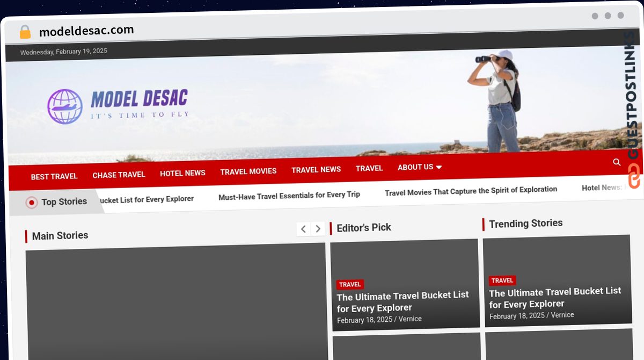The width and height of the screenshot is (644, 360).
Task: Click February 18, 2025 date in Editor's Pick
Action: coord(364,320)
